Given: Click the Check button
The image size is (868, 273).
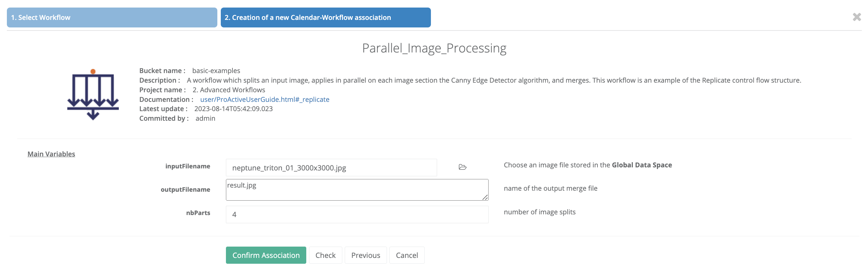Looking at the screenshot, I should 325,255.
